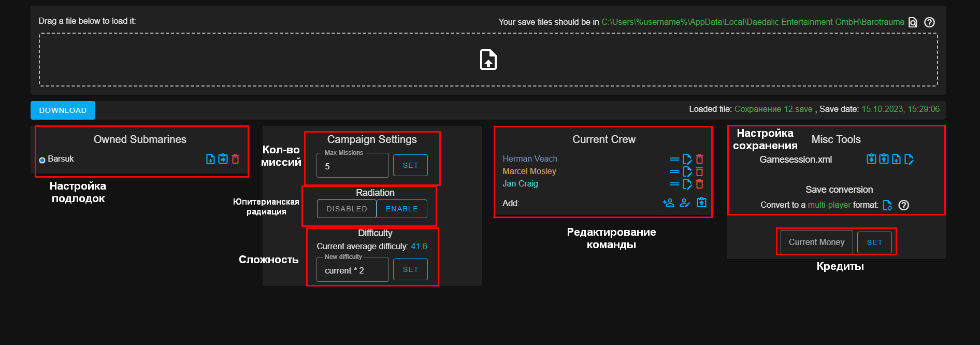Click the Owned Submarines heading
The image size is (980, 345).
[x=140, y=139]
